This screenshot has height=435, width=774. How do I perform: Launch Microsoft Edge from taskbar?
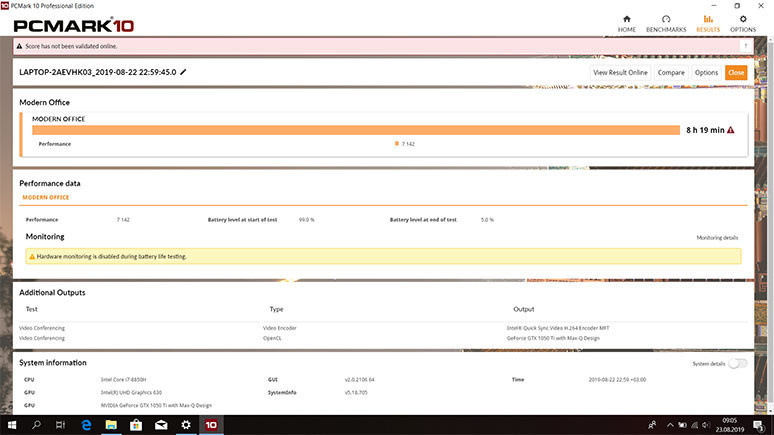pyautogui.click(x=86, y=425)
